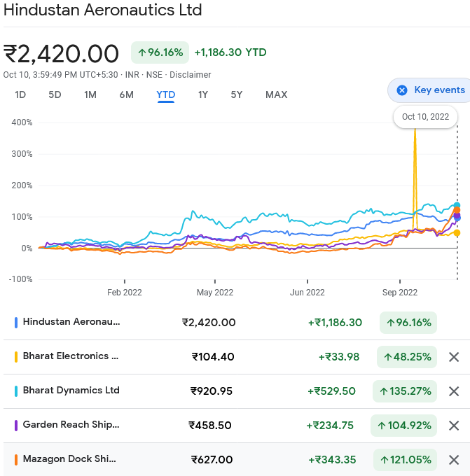Open Bharat Dynamics Ltd stock row
470x476 pixels.
coord(71,391)
